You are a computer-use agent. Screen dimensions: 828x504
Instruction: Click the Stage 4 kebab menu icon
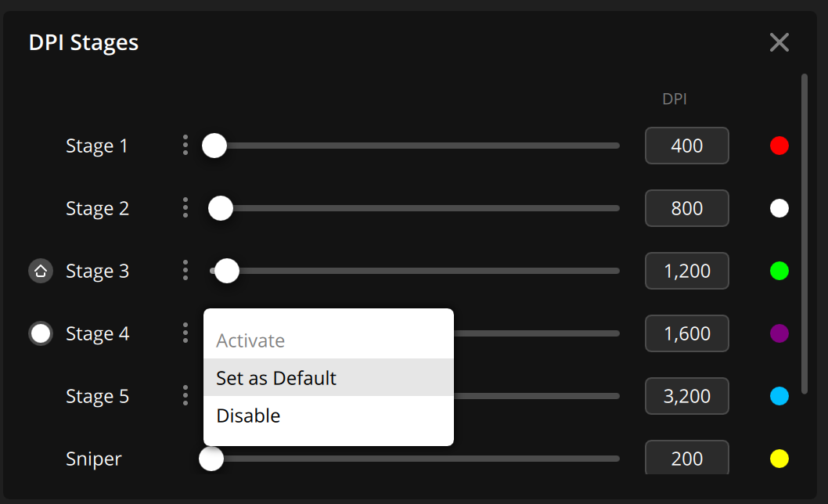coord(185,333)
